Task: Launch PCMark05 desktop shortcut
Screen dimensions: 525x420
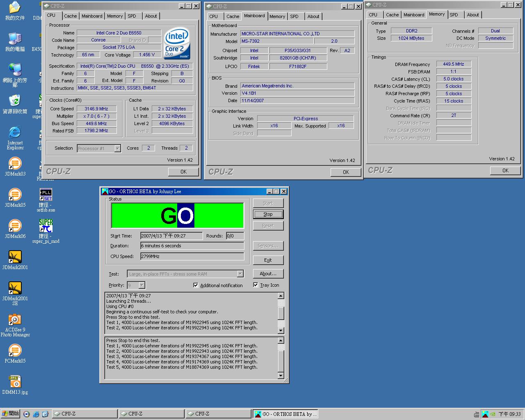Action: point(15,354)
